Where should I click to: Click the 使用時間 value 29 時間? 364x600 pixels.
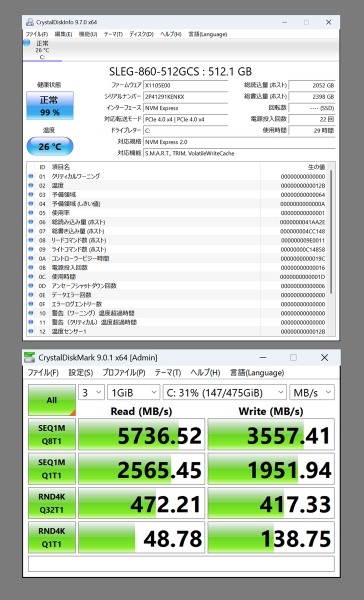pos(312,130)
